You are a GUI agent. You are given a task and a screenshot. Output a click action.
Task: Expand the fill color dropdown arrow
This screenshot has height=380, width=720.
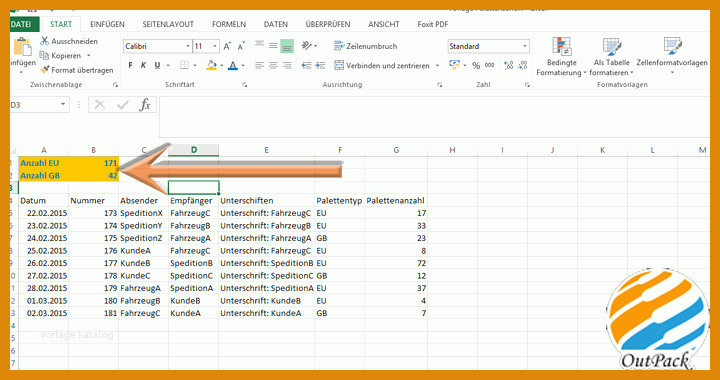point(221,66)
